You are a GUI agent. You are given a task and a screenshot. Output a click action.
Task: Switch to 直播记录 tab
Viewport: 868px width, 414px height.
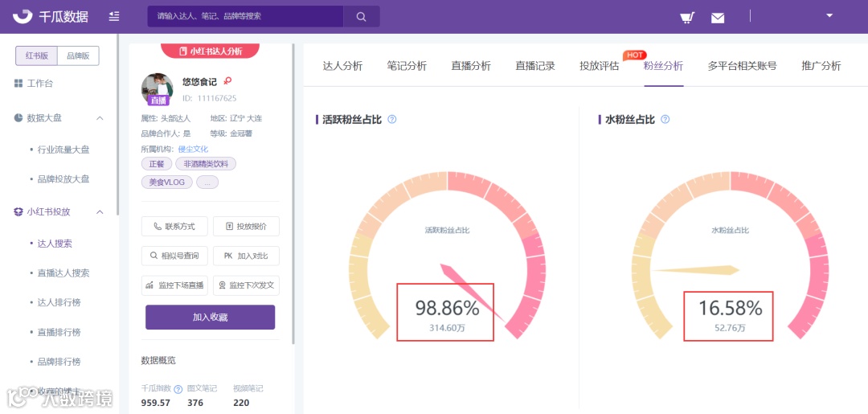click(x=535, y=66)
